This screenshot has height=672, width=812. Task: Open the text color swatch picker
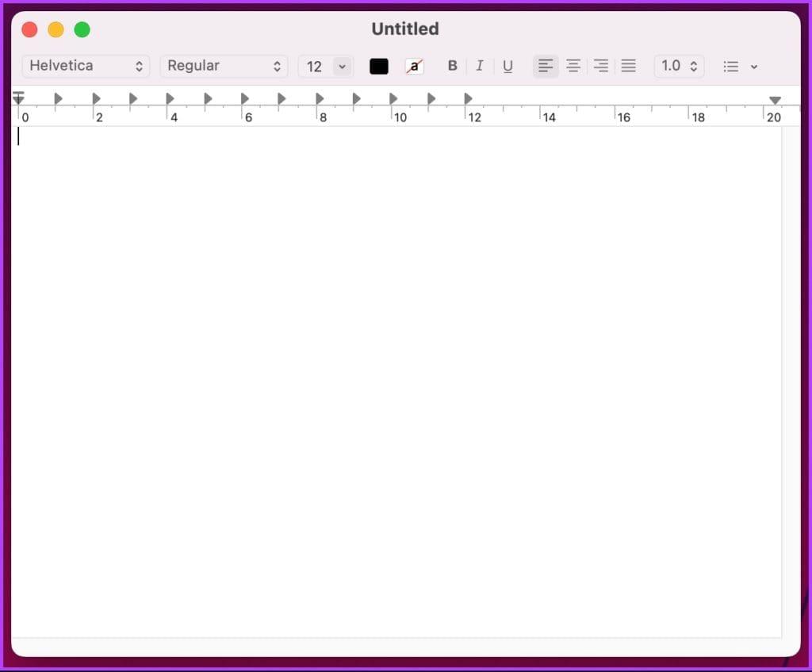click(x=378, y=66)
